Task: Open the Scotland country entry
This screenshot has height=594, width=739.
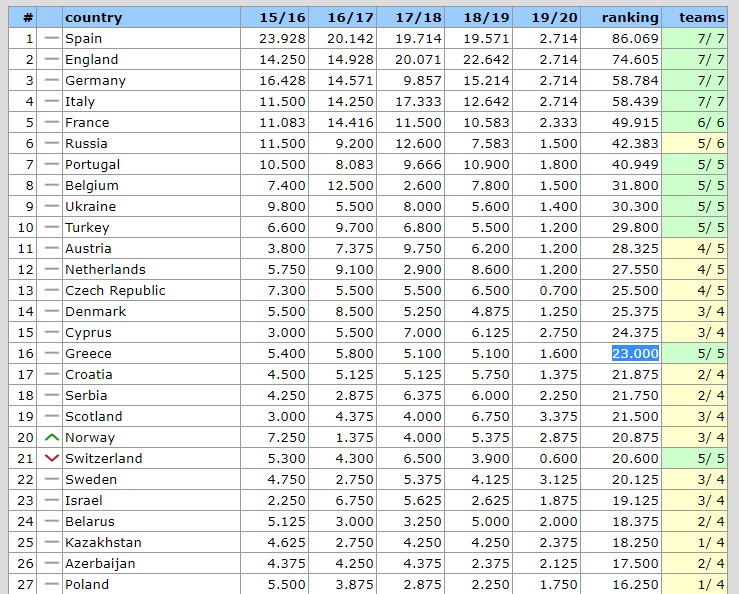Action: (93, 416)
